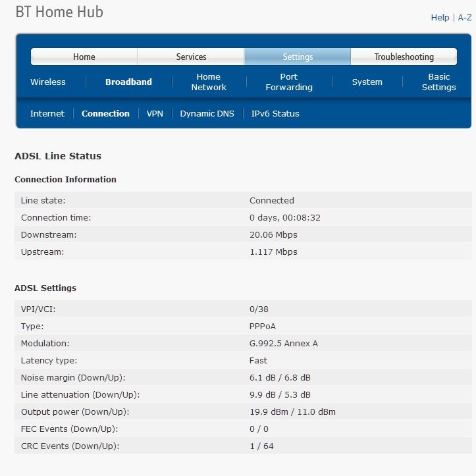Switch to the Services tab
This screenshot has height=476, width=476.
[191, 57]
